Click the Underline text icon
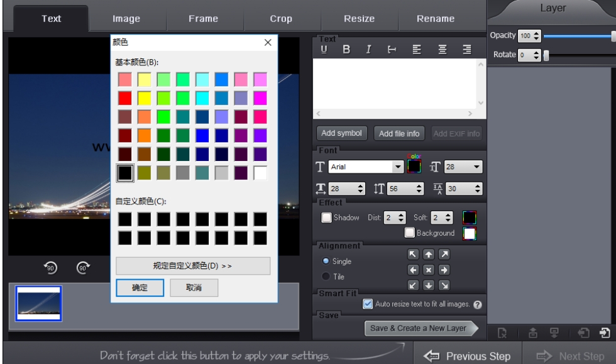 tap(324, 50)
